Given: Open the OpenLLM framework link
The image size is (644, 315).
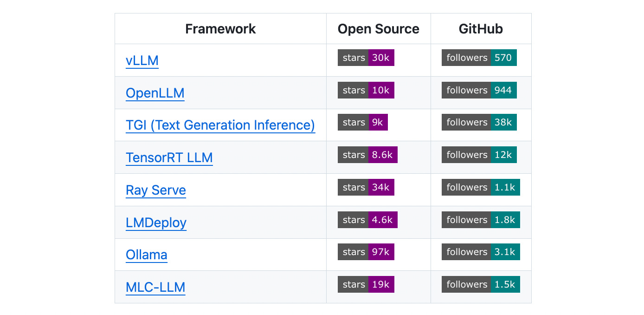Looking at the screenshot, I should 155,93.
